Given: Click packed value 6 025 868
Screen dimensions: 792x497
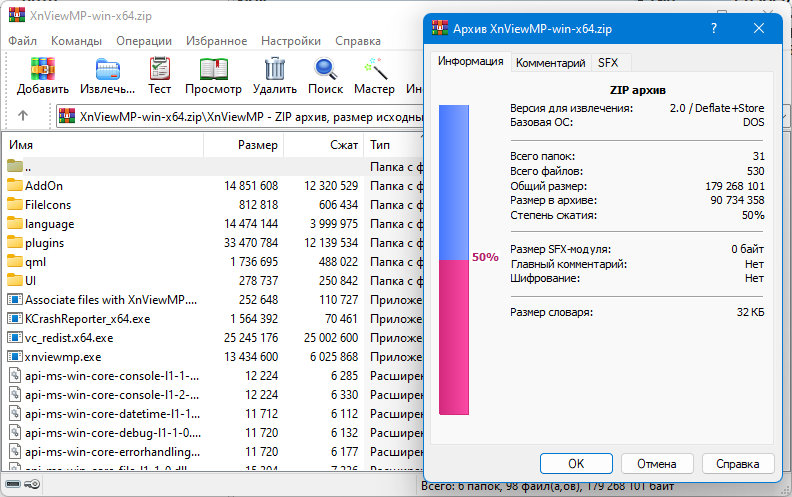Looking at the screenshot, I should click(334, 357).
